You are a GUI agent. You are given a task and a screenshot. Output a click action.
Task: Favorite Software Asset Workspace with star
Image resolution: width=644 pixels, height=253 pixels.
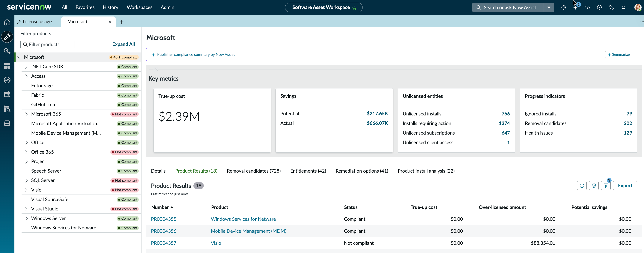point(354,7)
